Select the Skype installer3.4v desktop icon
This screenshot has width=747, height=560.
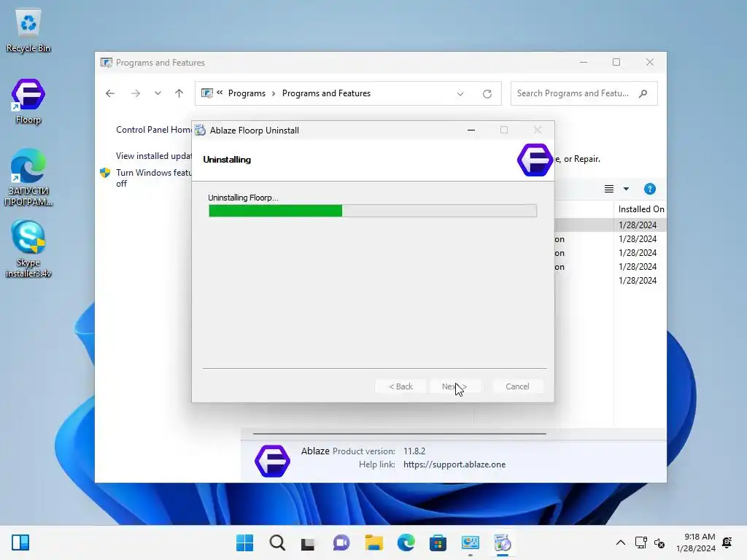28,249
